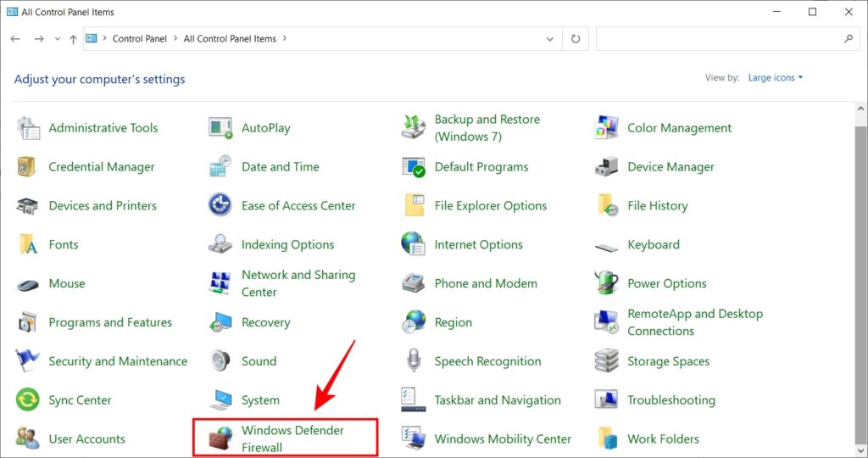
Task: Open the Device Manager icon
Action: (x=606, y=167)
